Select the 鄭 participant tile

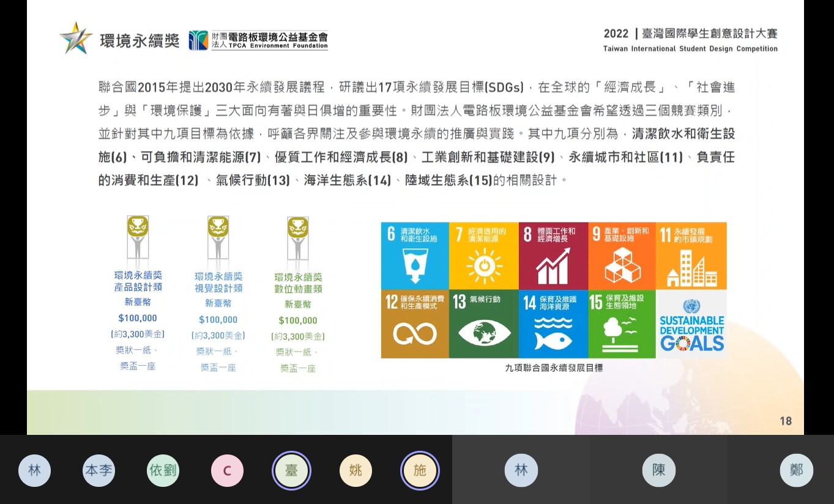796,470
